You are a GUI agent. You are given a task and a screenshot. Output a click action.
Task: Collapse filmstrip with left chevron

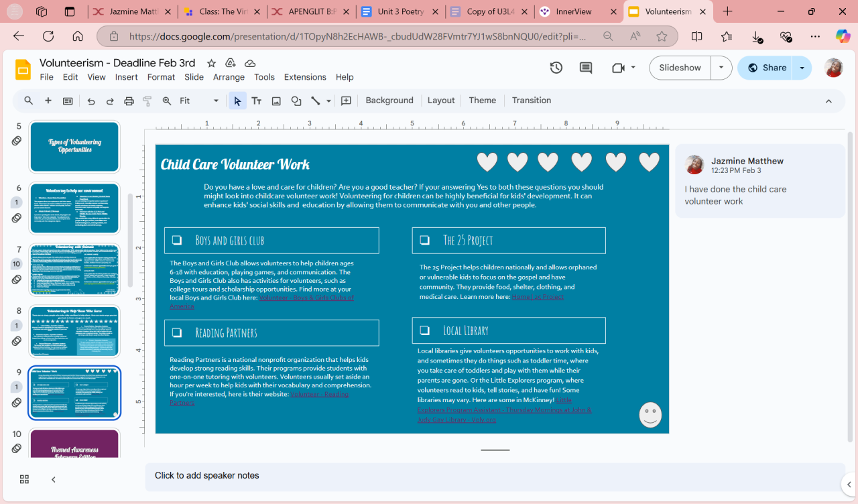pos(54,479)
